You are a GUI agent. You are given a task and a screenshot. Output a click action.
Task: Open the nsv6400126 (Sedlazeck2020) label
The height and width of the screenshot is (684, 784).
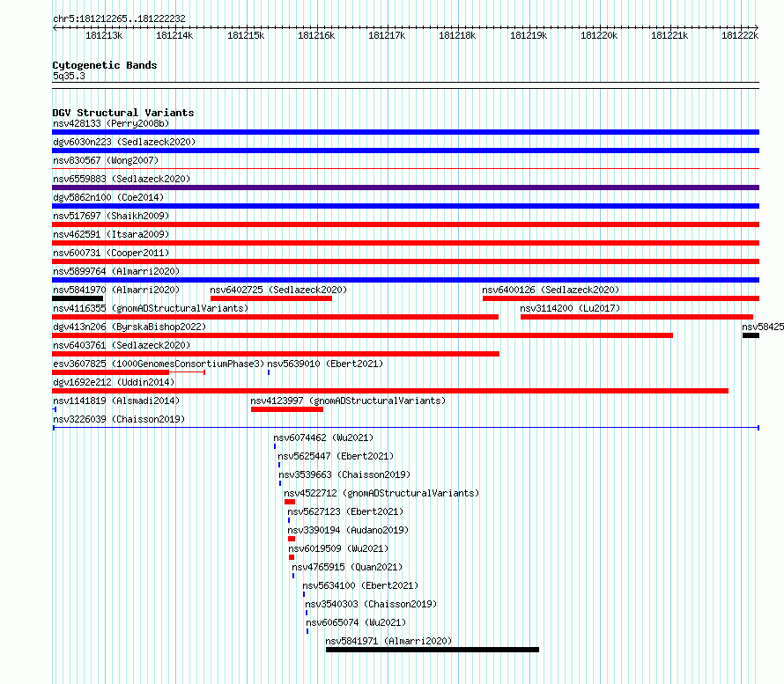(x=551, y=290)
